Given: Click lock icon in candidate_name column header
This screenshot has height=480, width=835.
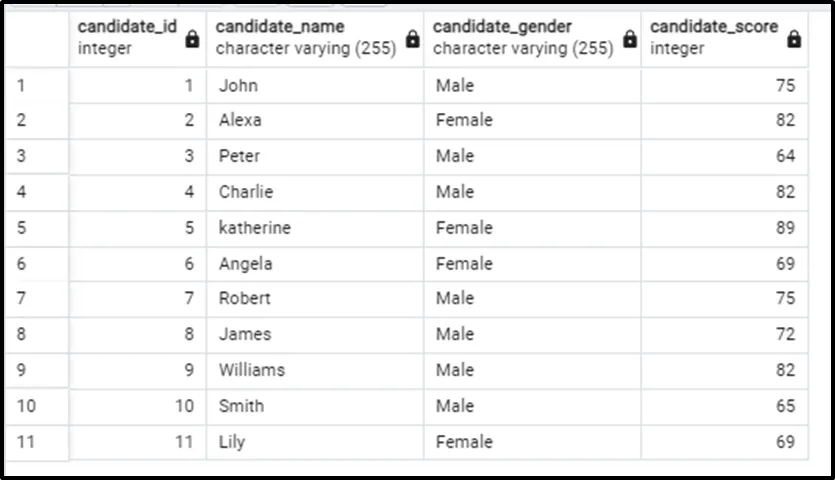Looking at the screenshot, I should click(412, 39).
